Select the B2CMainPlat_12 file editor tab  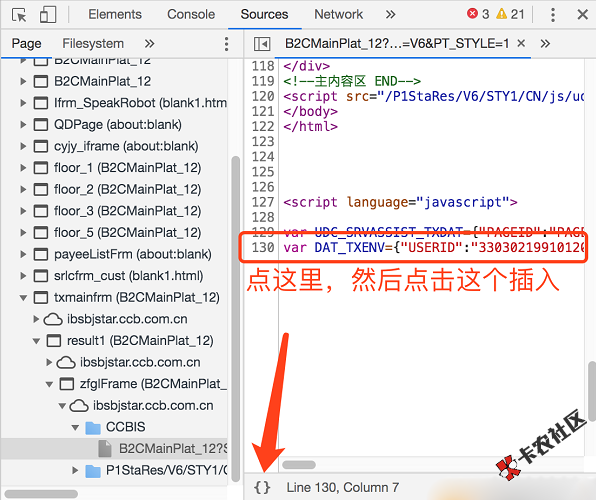click(397, 43)
